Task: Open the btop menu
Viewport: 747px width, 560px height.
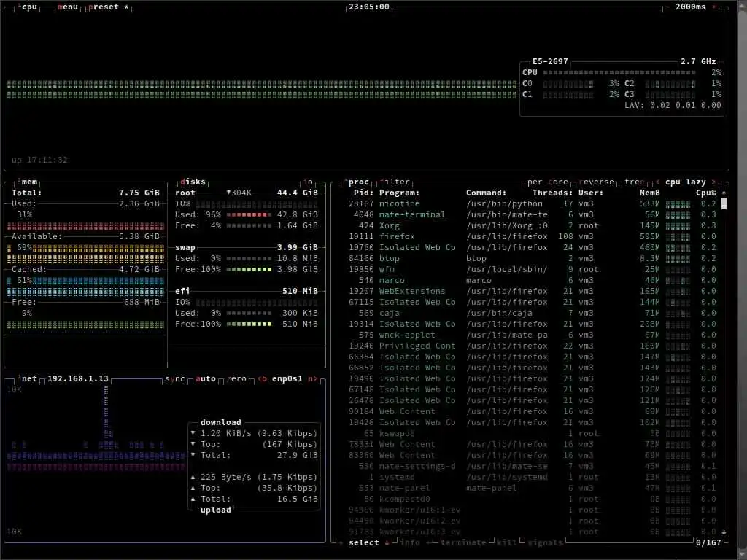Action: 67,7
